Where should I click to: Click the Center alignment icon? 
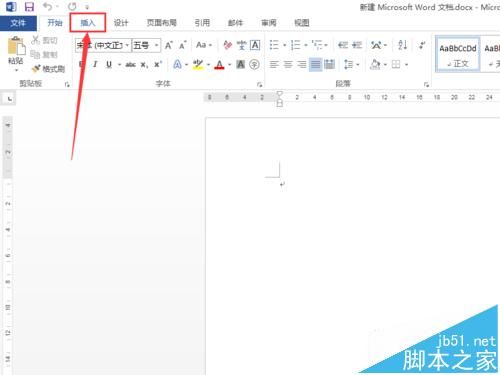[288, 64]
